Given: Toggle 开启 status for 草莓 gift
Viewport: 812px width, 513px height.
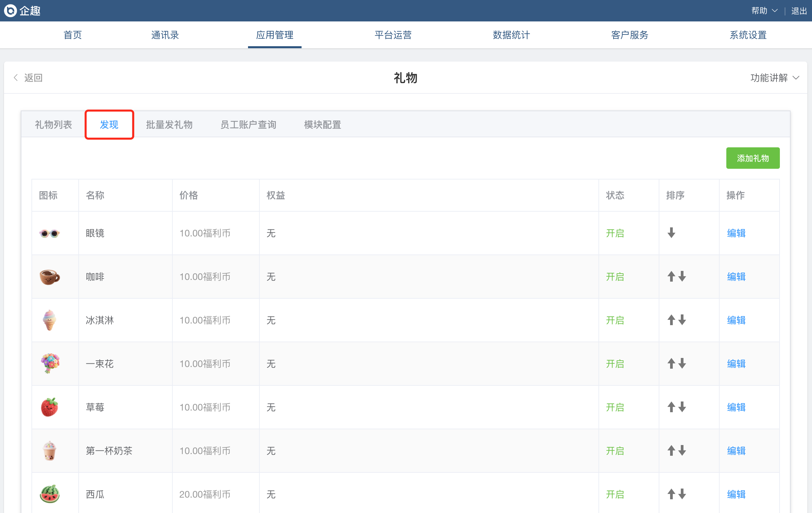Looking at the screenshot, I should tap(615, 407).
